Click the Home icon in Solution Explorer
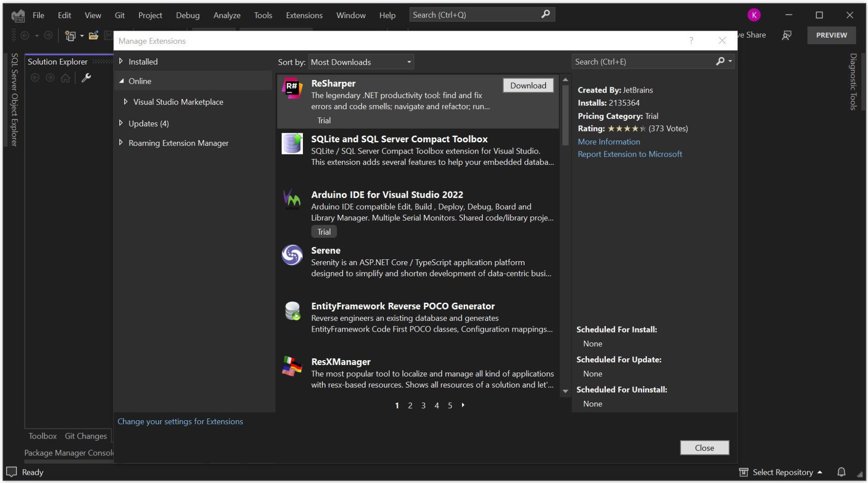 click(66, 77)
